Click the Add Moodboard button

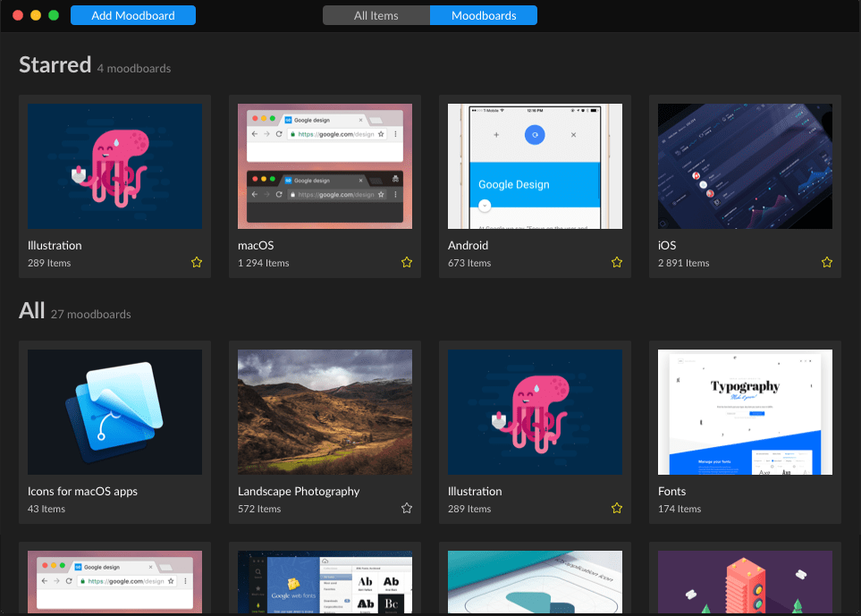[x=133, y=15]
